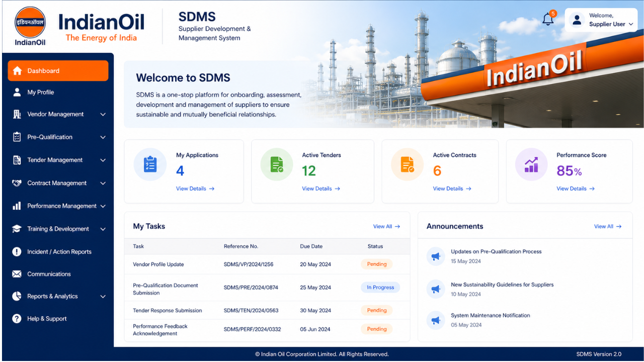Expand the Reports & Analytics chevron
The width and height of the screenshot is (644, 362).
(103, 297)
